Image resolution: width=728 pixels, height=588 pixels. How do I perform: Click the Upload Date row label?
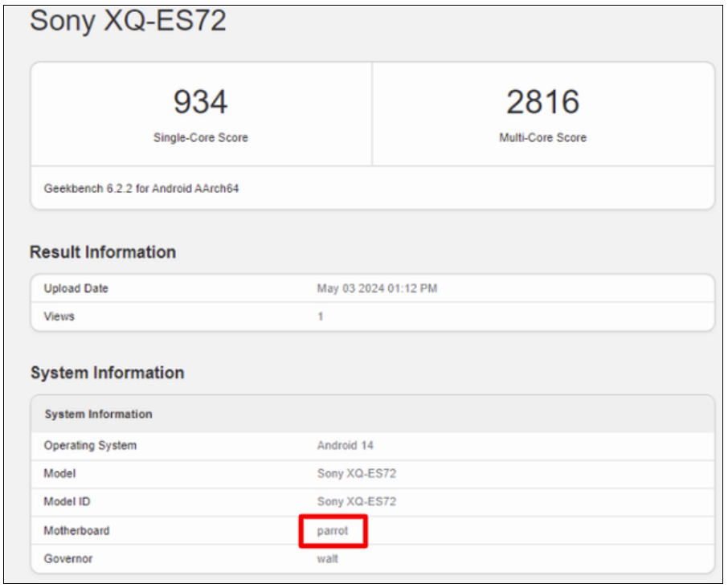[x=76, y=288]
